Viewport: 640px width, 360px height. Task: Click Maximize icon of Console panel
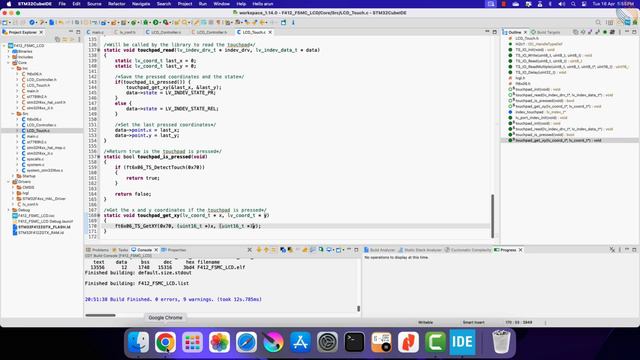pos(356,250)
